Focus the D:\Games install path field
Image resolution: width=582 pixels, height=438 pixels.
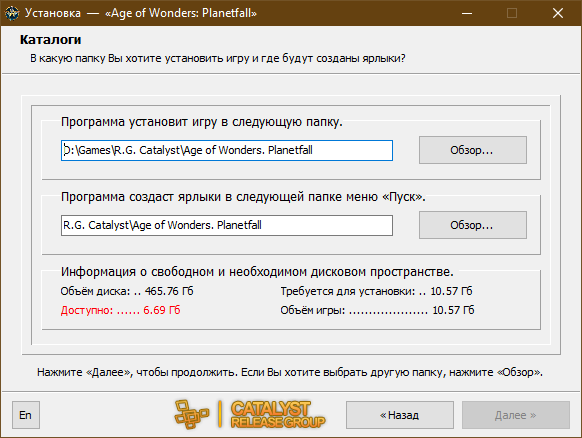[x=227, y=150]
